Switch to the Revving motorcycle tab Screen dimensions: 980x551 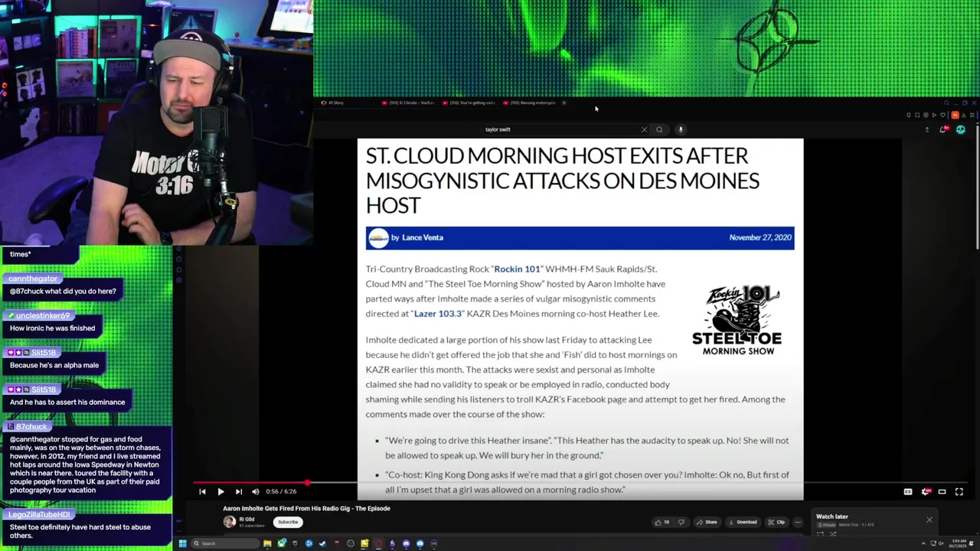(x=531, y=103)
